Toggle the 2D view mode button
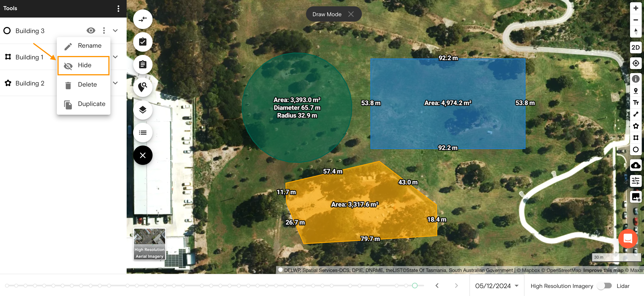The width and height of the screenshot is (644, 296). (x=635, y=47)
